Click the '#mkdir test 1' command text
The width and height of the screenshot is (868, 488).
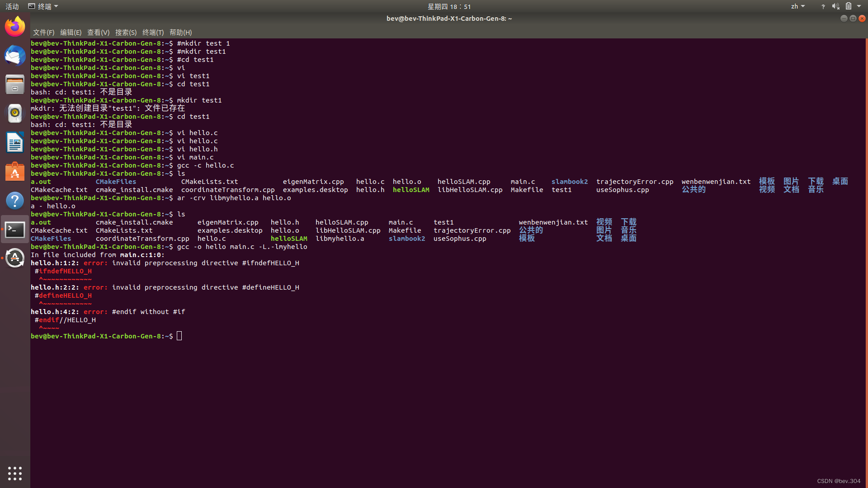pos(203,43)
